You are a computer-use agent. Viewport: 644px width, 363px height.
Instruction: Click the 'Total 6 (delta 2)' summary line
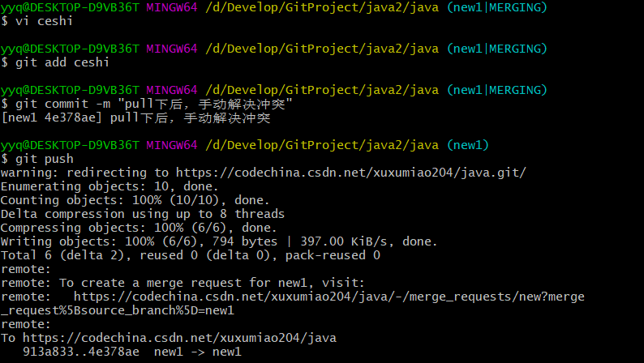pyautogui.click(x=191, y=255)
